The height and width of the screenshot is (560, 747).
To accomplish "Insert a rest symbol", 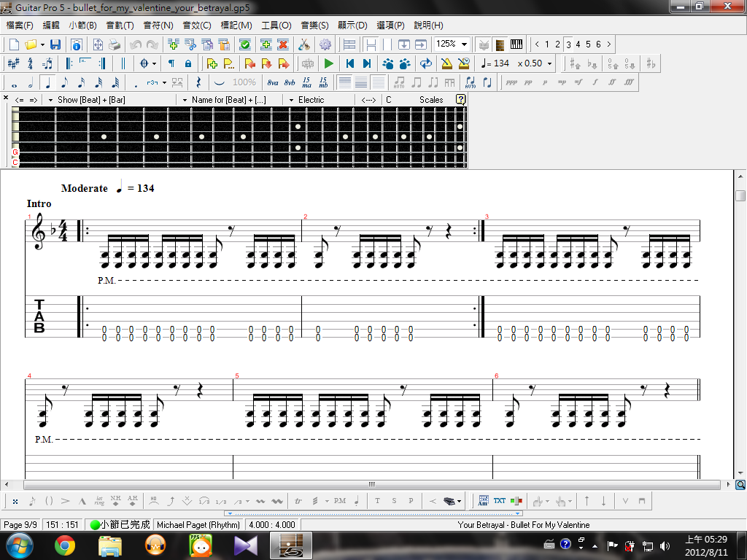I will coord(198,82).
